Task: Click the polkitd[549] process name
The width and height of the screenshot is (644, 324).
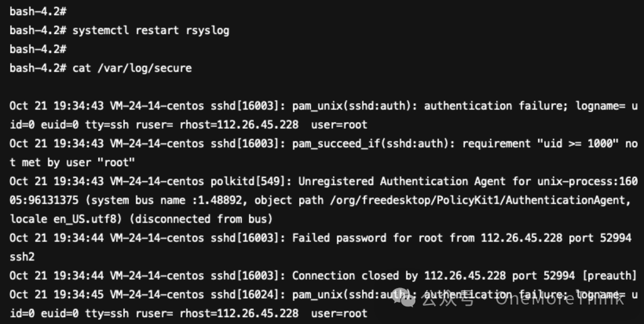Action: (248, 181)
